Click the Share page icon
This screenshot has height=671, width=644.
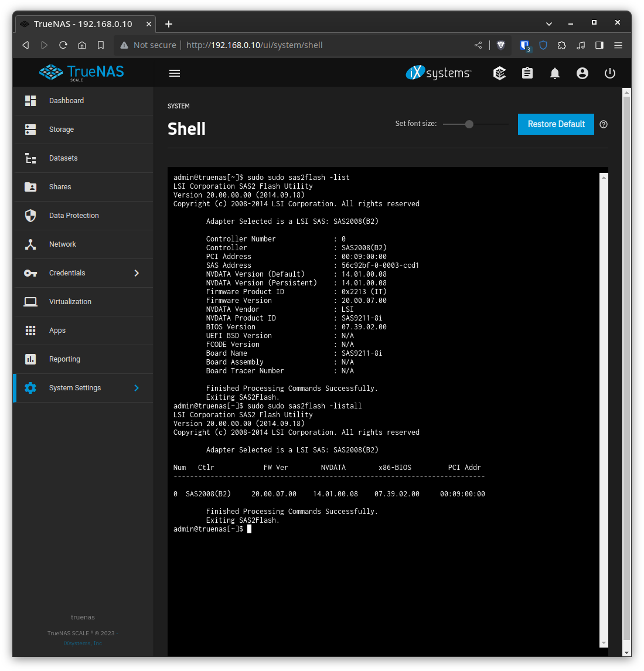[478, 45]
